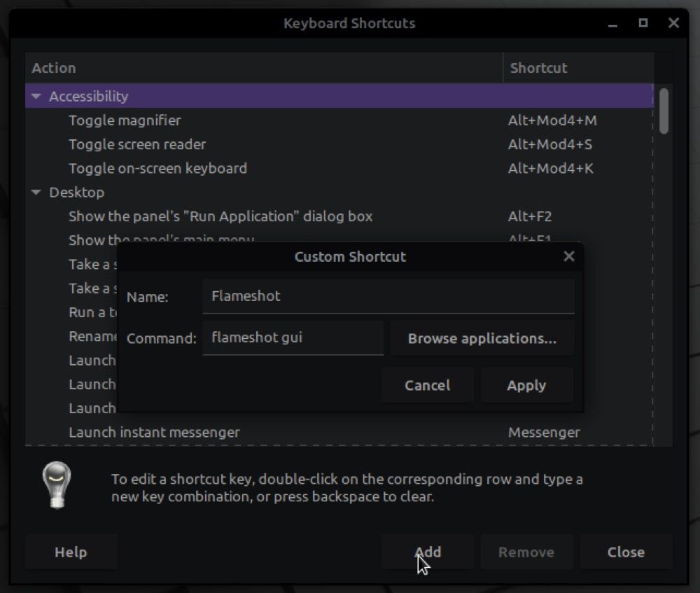This screenshot has width=700, height=593.
Task: Minimize the Keyboard Shortcuts window
Action: click(x=612, y=23)
